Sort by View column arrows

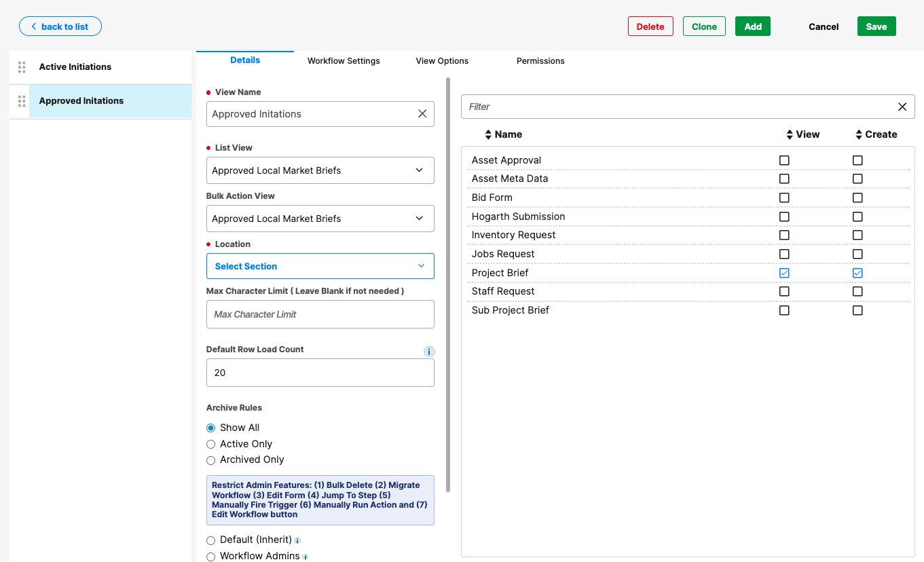point(790,134)
